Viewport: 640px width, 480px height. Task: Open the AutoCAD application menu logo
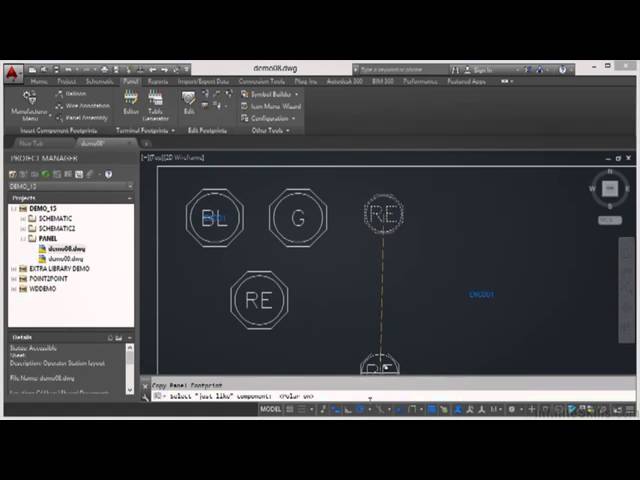13,74
